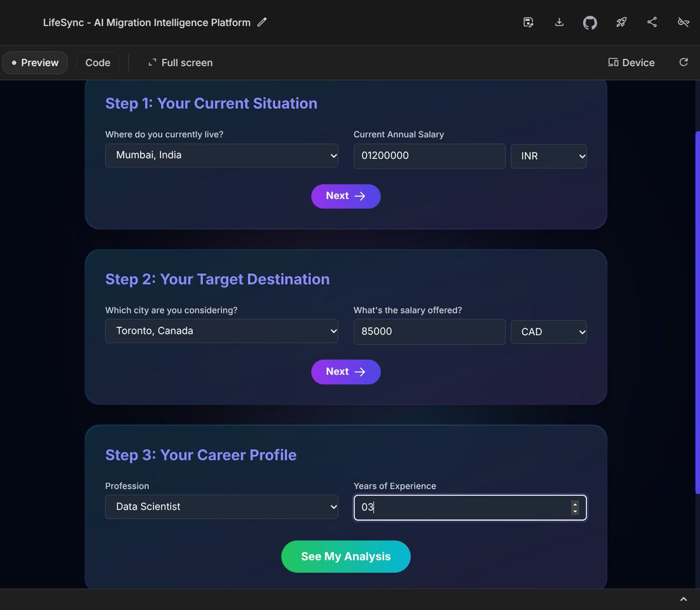Click the See My Analysis button

[x=345, y=556]
